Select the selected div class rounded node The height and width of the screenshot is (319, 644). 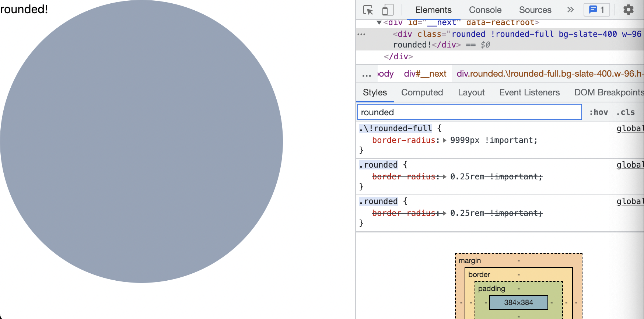point(500,39)
